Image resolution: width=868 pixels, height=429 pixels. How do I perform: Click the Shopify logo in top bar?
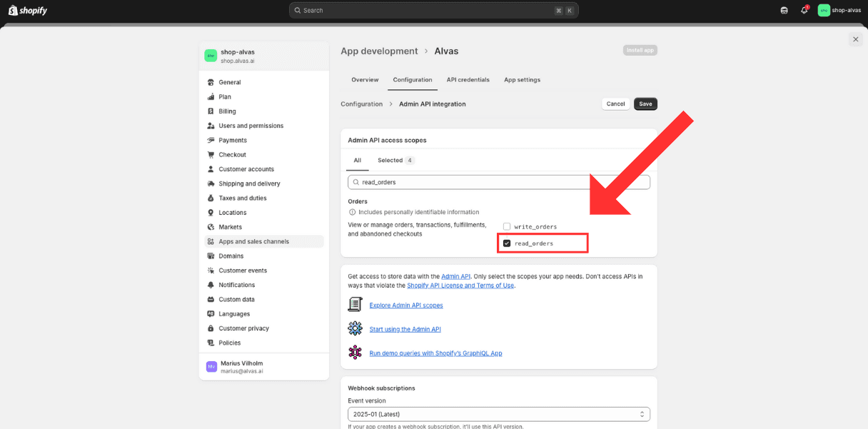click(x=28, y=10)
